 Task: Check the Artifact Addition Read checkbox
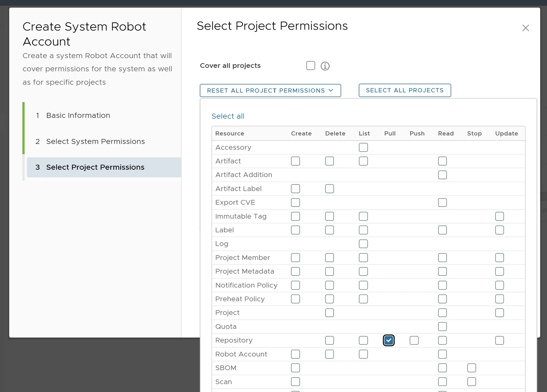442,175
